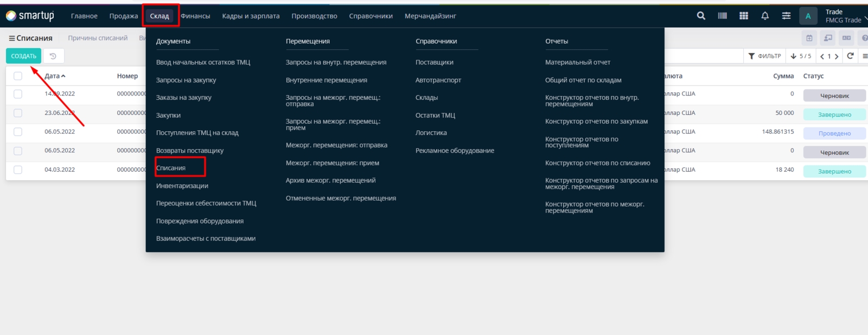Check the row dated 14.09.2022
The image size is (868, 335).
[x=18, y=94]
